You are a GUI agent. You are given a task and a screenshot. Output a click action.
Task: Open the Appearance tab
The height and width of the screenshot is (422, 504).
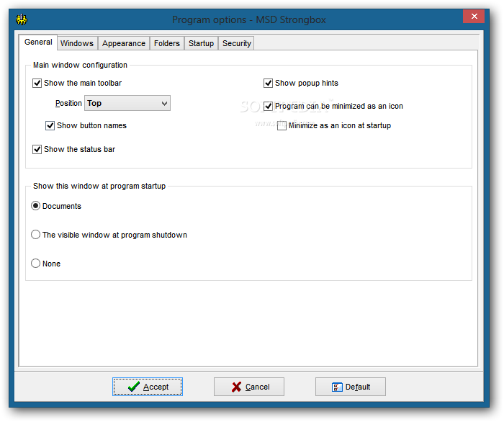(x=124, y=43)
